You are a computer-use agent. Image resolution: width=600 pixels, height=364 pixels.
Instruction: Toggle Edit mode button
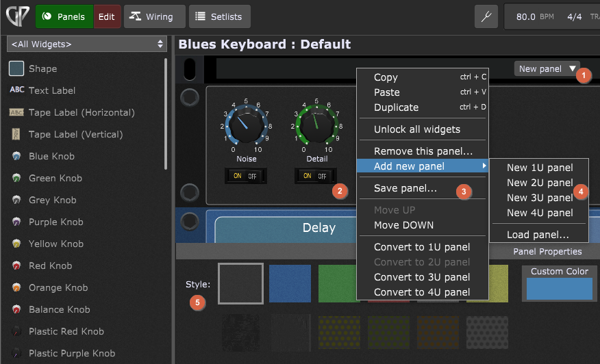(x=107, y=16)
